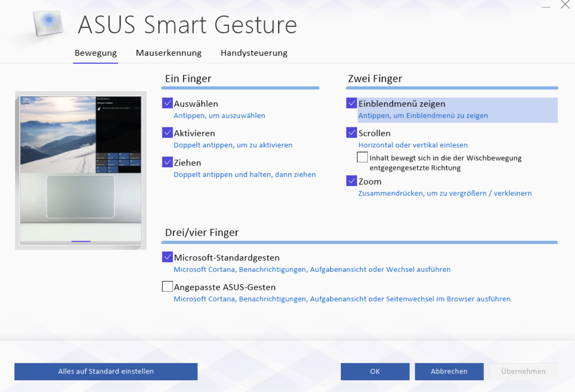This screenshot has height=392, width=575.
Task: Click Alles auf Standard einstellen button
Action: pyautogui.click(x=106, y=371)
